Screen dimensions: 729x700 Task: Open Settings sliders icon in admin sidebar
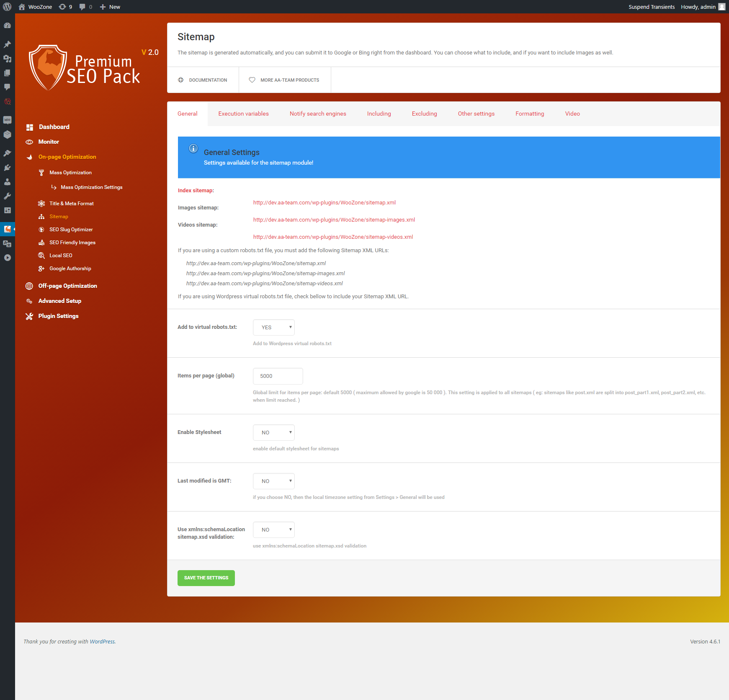7,210
